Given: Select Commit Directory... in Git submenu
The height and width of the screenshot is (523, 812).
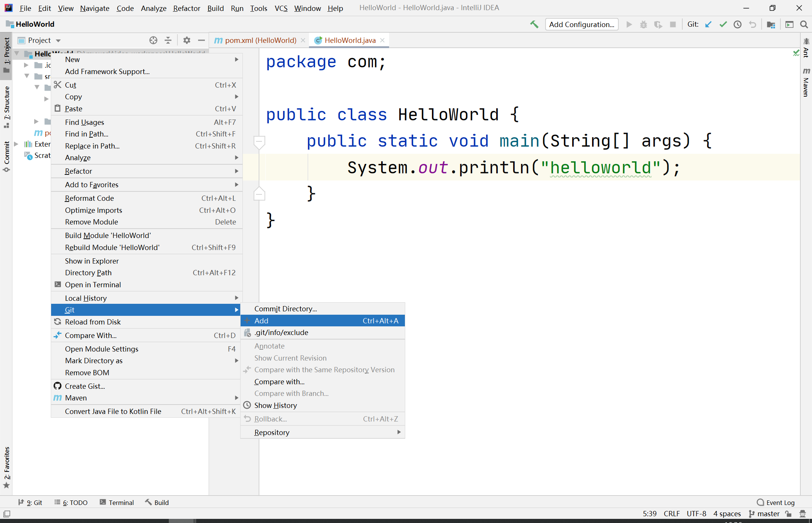Looking at the screenshot, I should (323, 309).
